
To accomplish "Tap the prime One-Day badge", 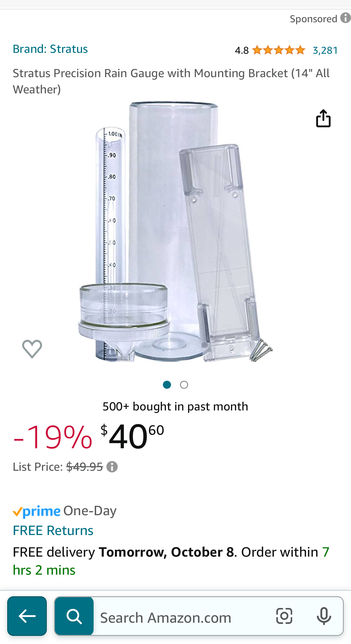I will 64,511.
